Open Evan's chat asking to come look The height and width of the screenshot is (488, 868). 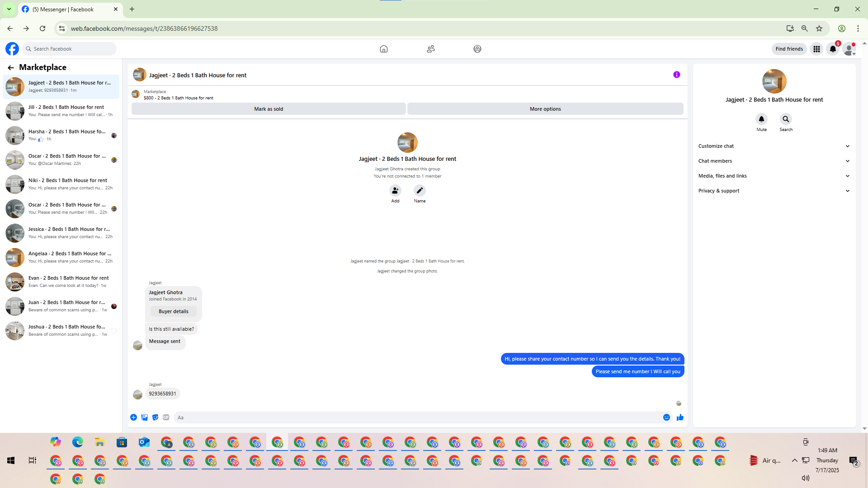[x=61, y=282]
